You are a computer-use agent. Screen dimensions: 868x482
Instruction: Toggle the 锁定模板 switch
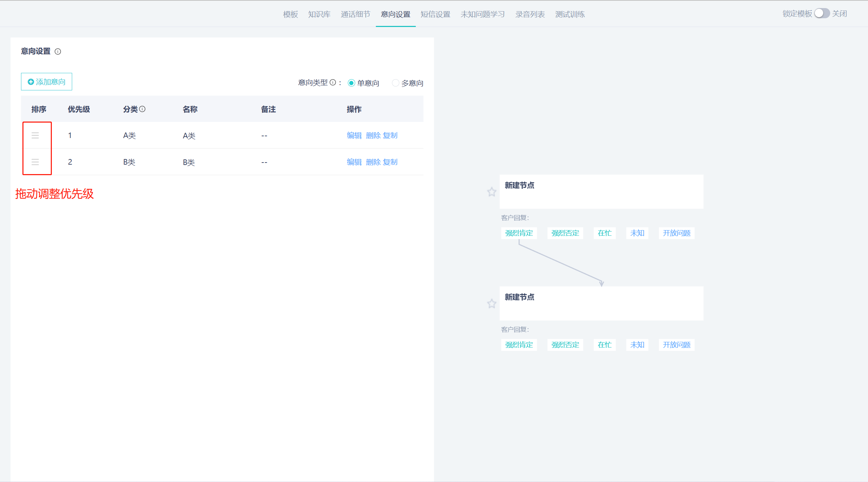click(x=822, y=13)
